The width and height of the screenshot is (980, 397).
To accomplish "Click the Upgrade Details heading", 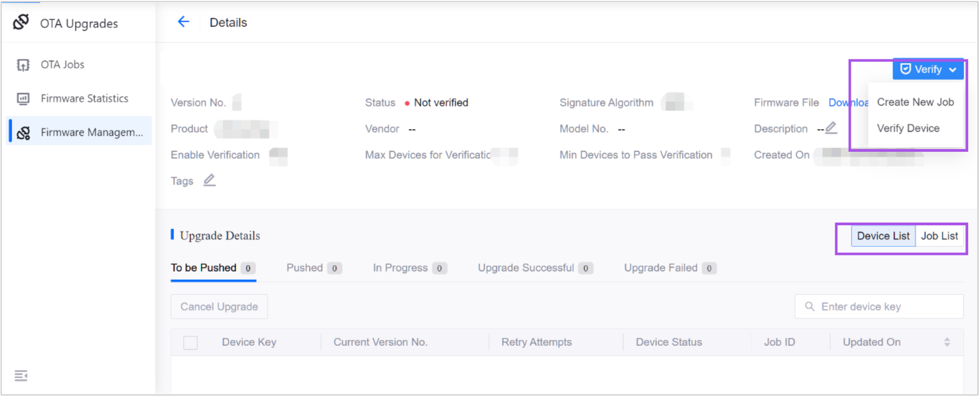I will click(220, 235).
